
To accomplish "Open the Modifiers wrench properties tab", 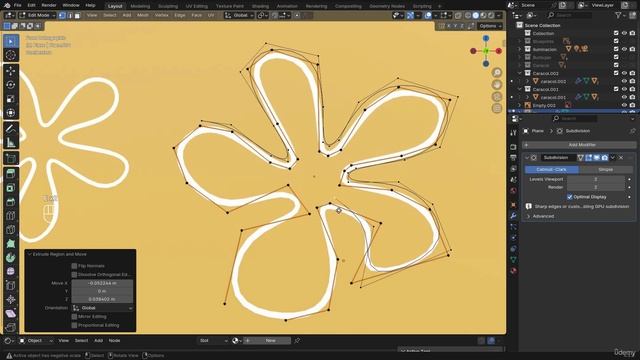I will pyautogui.click(x=513, y=216).
